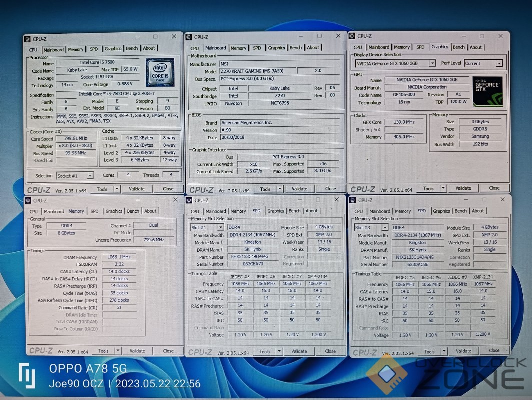This screenshot has height=400, width=532.
Task: Click the GPU memory Vendor value Samsung
Action: 480,136
